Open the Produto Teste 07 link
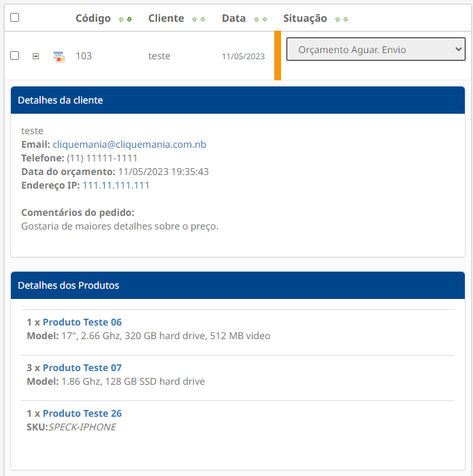Screen dimensions: 473x476 [x=82, y=368]
